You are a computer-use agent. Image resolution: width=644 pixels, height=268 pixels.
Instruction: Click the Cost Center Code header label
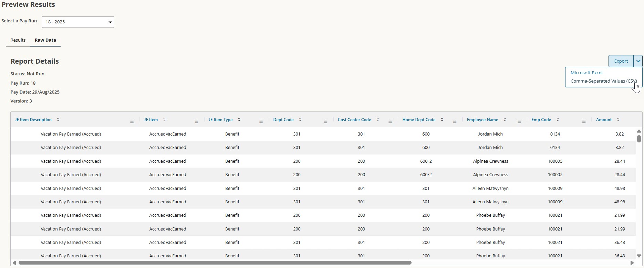(x=354, y=120)
